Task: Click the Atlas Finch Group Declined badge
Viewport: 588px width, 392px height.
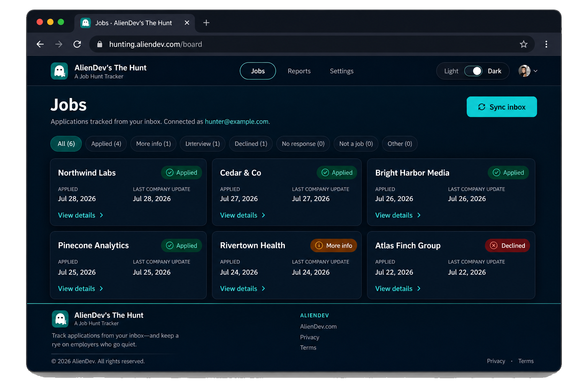Action: 507,246
